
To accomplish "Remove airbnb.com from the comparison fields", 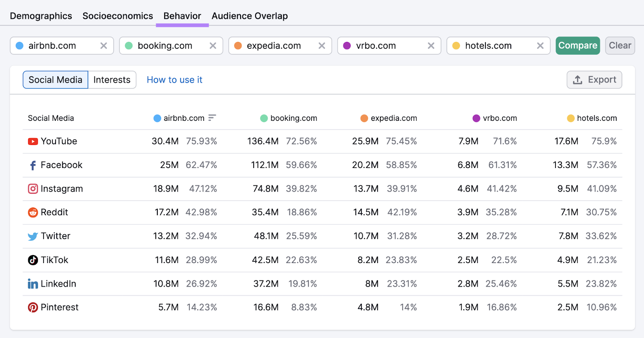I will [x=103, y=46].
